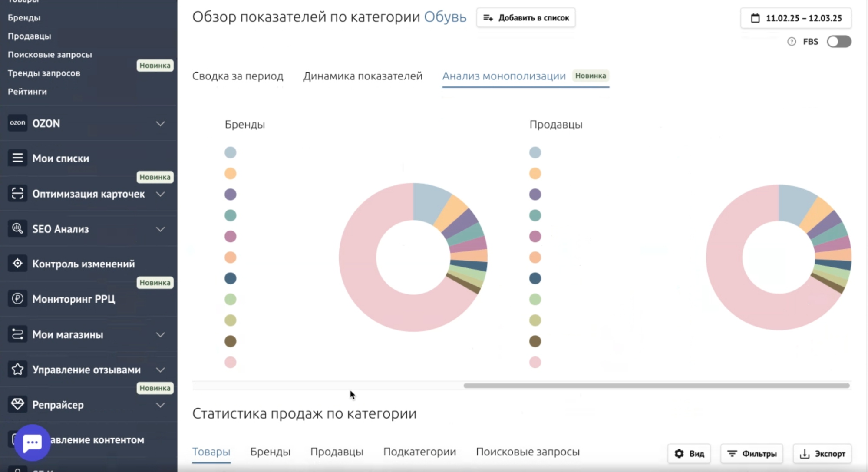Click the help question mark near FBS

click(x=792, y=41)
